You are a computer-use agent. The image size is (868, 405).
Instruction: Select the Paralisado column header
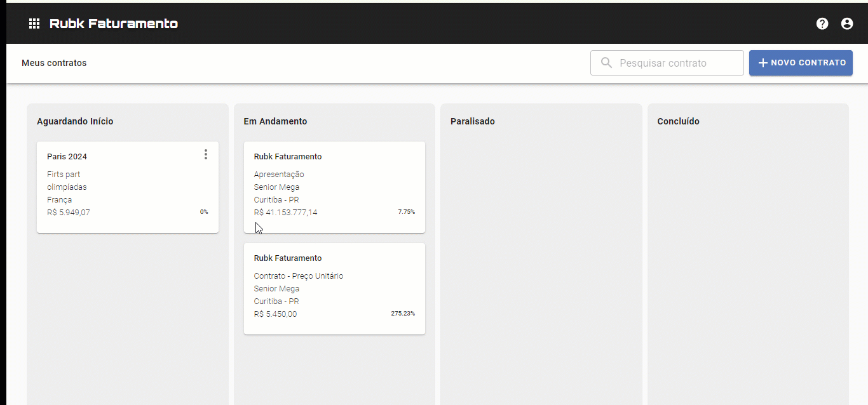(472, 121)
